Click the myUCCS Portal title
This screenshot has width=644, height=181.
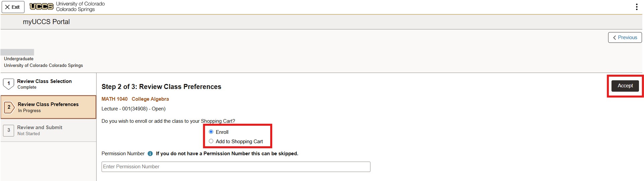(x=46, y=22)
